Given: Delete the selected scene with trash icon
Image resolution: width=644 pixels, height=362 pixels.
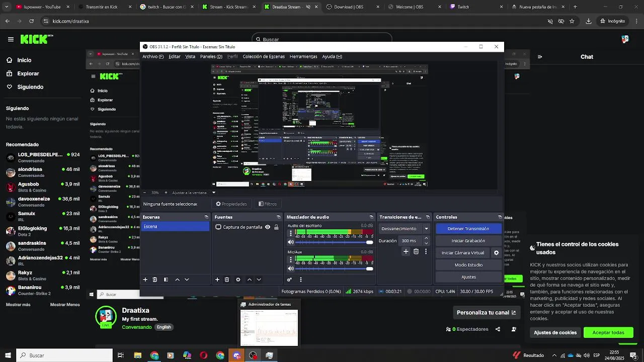Looking at the screenshot, I should pos(155,280).
